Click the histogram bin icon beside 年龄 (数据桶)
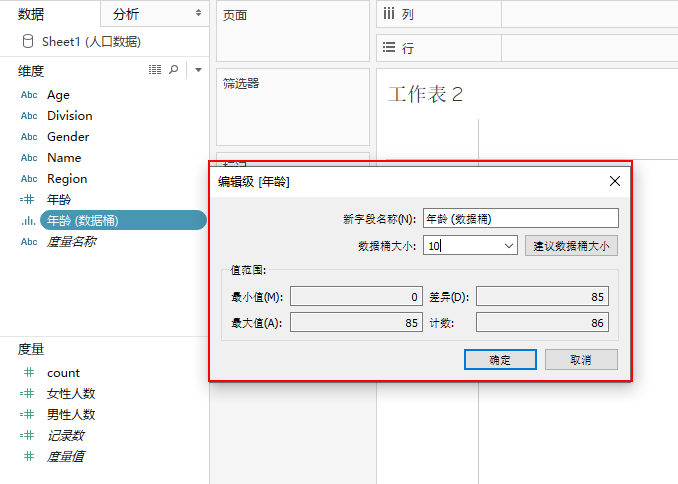This screenshot has height=484, width=678. pos(29,221)
